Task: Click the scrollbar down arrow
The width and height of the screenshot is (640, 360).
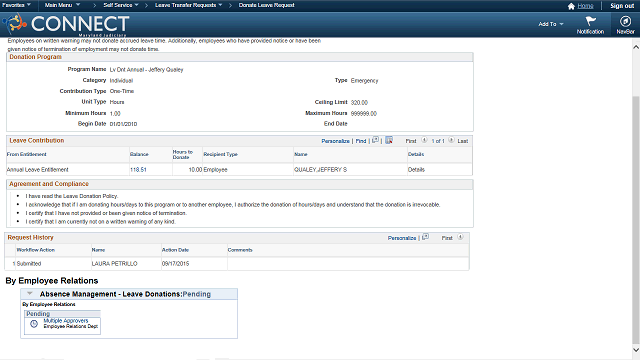Action: 636,350
